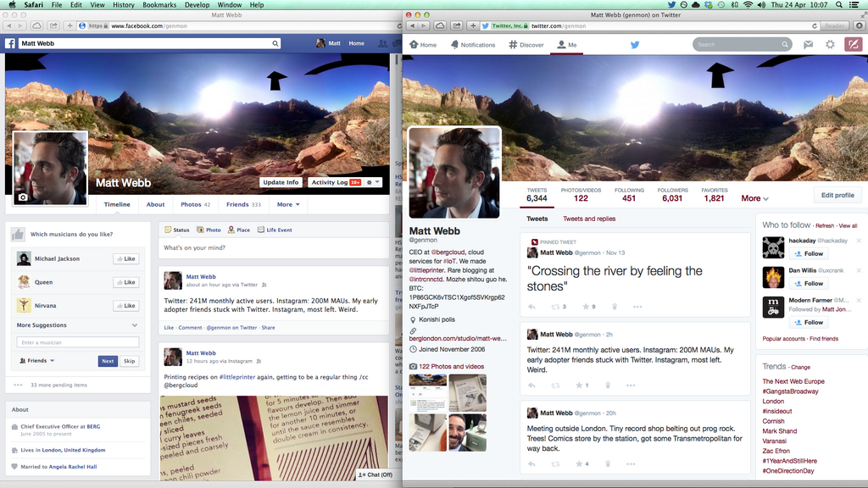Expand More Suggestions for musicians
The height and width of the screenshot is (488, 868).
click(x=135, y=325)
